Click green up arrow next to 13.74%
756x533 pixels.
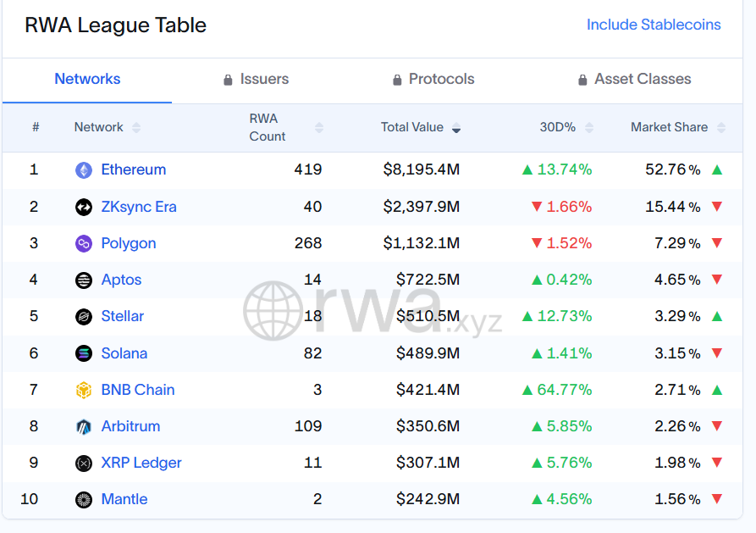(527, 169)
